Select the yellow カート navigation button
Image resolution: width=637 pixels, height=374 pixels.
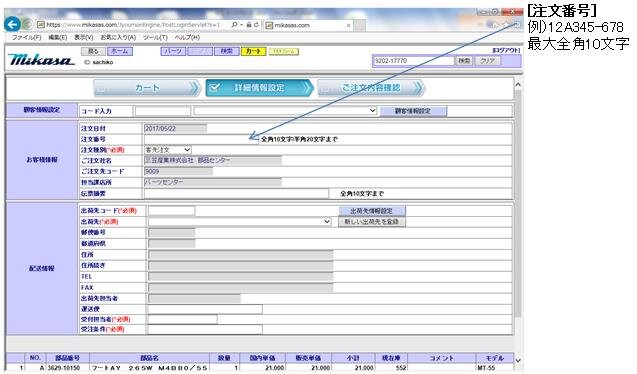pyautogui.click(x=254, y=51)
